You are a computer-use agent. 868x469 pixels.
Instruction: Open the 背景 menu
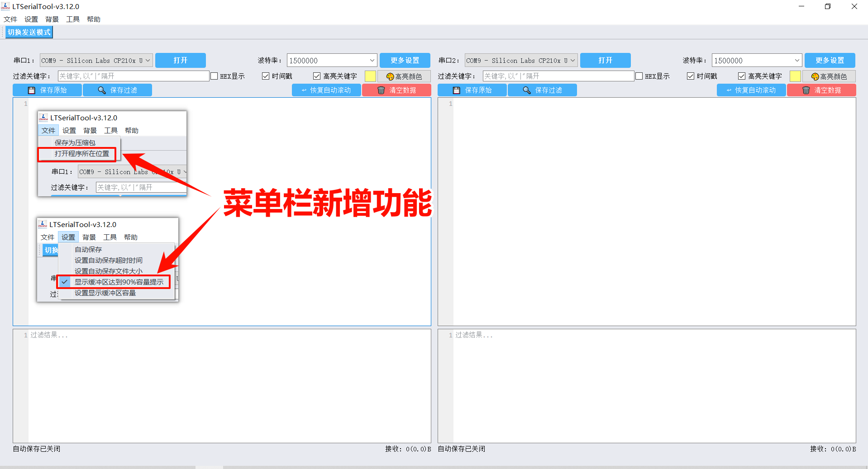click(x=52, y=19)
